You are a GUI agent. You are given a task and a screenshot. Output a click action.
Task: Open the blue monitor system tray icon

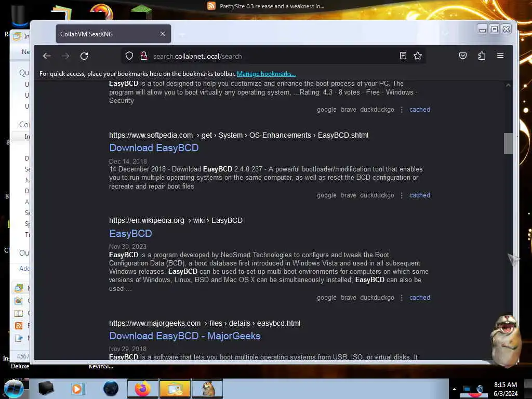pyautogui.click(x=467, y=389)
